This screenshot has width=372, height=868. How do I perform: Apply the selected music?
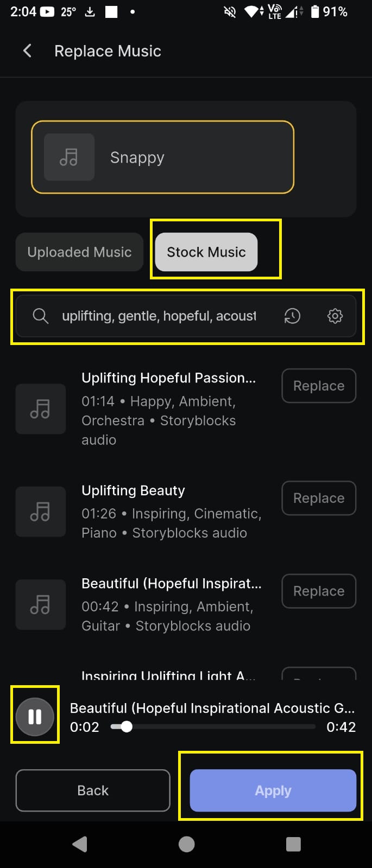coord(273,790)
